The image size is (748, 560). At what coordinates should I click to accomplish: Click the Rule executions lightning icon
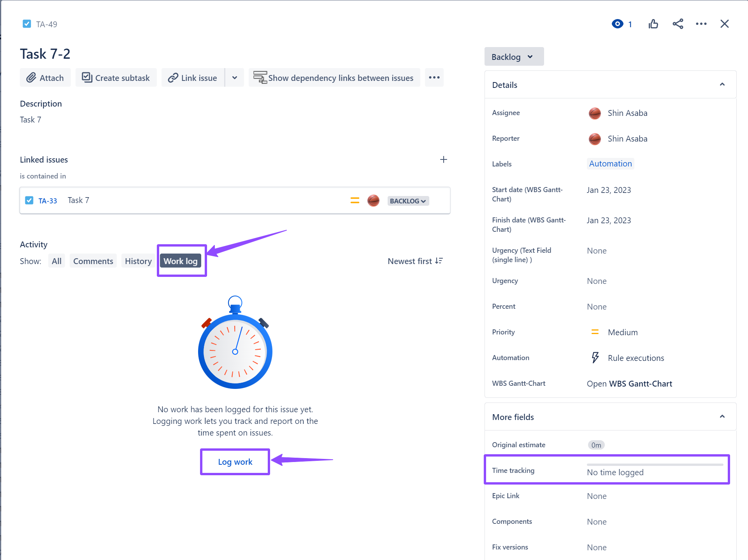point(595,358)
